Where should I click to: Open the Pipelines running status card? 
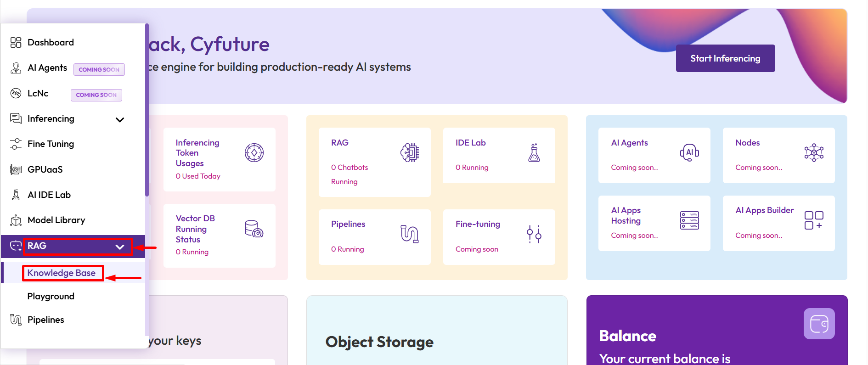[374, 237]
